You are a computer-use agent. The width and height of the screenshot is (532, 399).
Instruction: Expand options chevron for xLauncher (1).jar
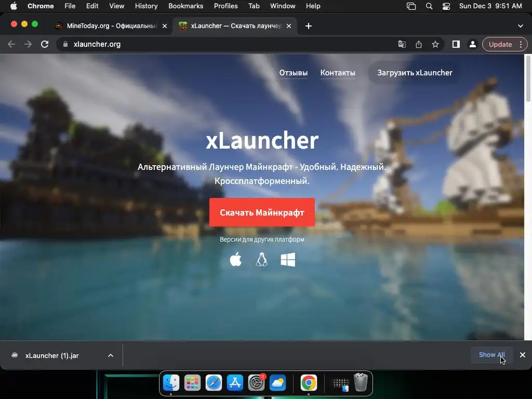click(x=111, y=355)
